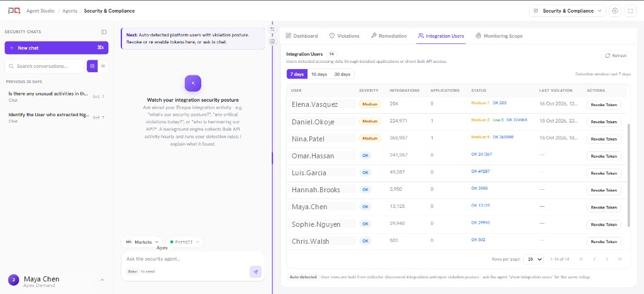Click the panel layout icon below swap icon
The image size is (644, 294).
pos(272,41)
